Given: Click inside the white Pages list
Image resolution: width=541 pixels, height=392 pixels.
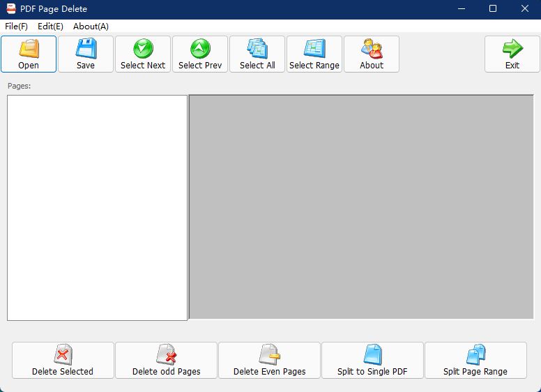Looking at the screenshot, I should tap(97, 207).
